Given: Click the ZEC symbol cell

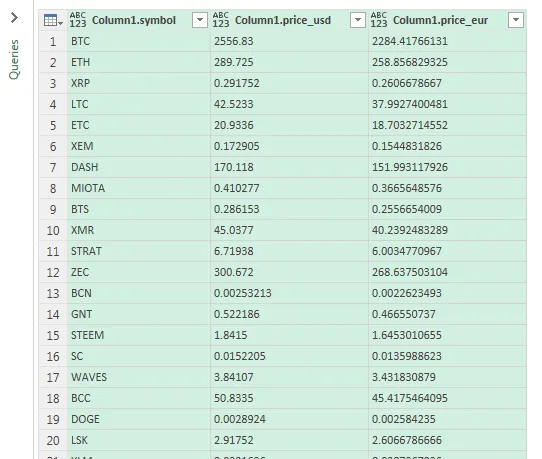Looking at the screenshot, I should [139, 272].
